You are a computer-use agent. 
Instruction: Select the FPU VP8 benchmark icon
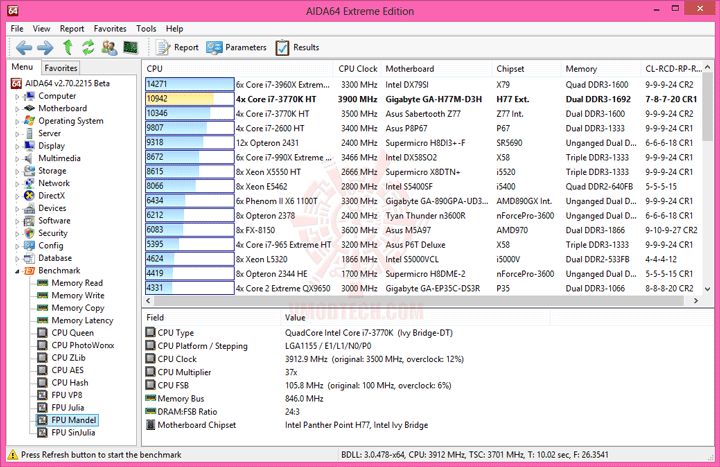click(x=42, y=395)
